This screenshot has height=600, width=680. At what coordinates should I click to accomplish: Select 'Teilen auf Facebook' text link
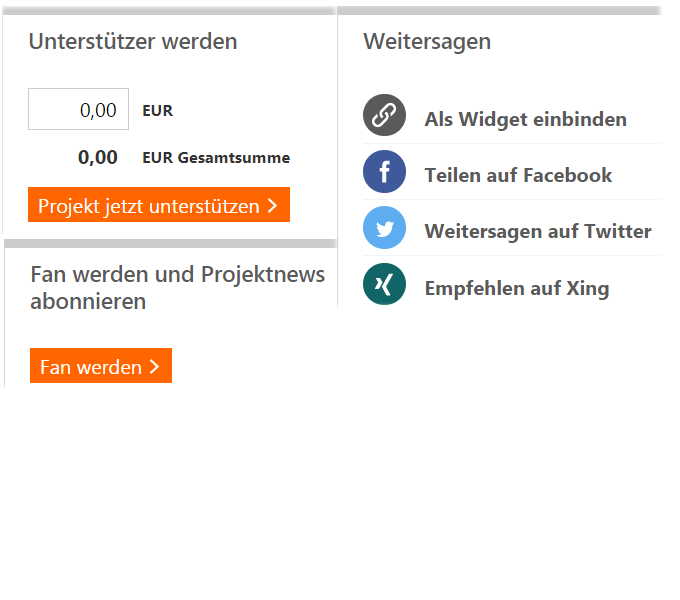(518, 175)
